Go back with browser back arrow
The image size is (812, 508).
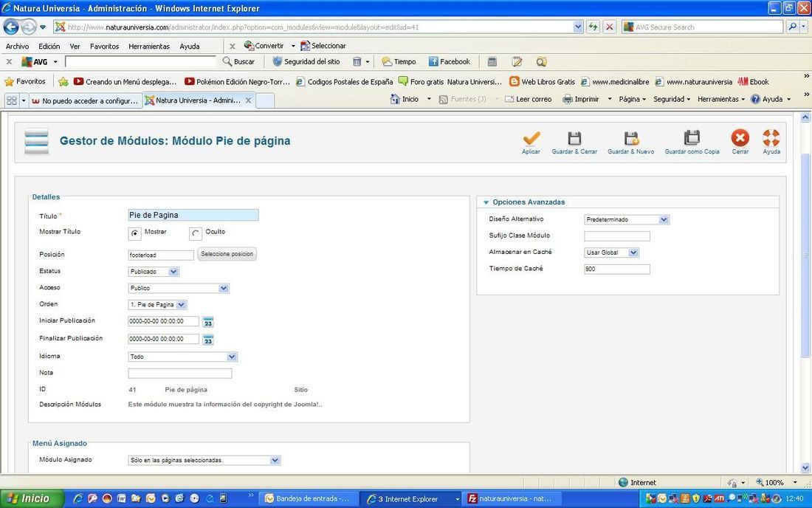(11, 27)
